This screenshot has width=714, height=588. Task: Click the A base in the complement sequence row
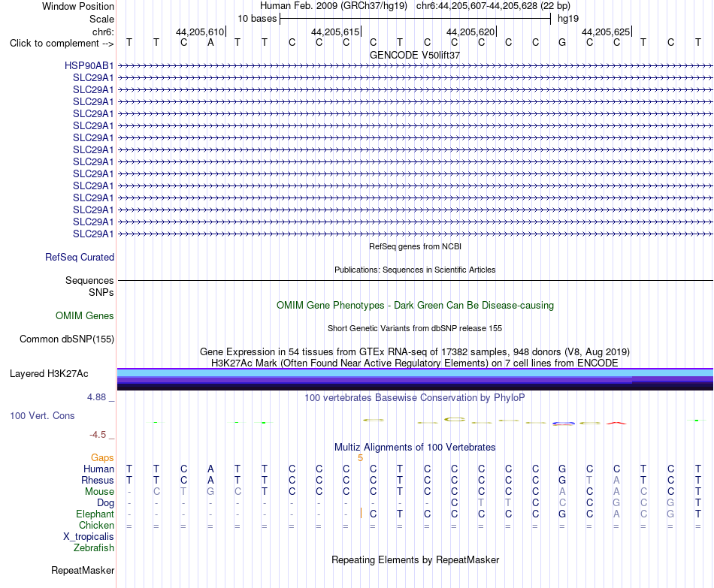click(210, 43)
